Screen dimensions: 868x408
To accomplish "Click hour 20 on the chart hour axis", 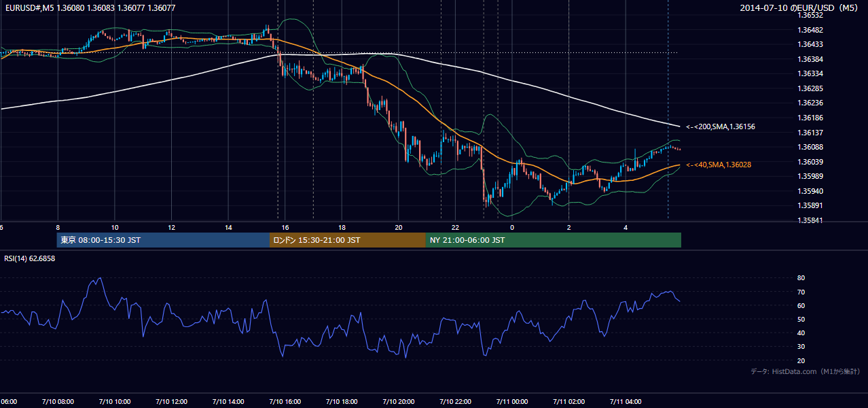I will click(x=399, y=227).
